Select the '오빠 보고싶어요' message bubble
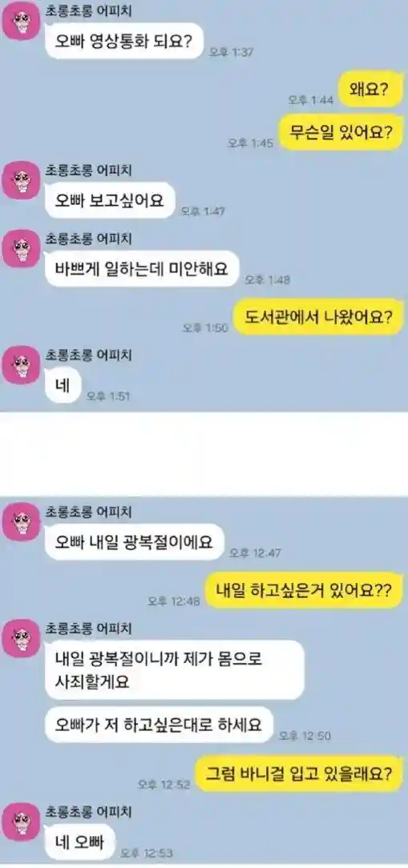Screen dimensions: 408x868 coord(111,200)
